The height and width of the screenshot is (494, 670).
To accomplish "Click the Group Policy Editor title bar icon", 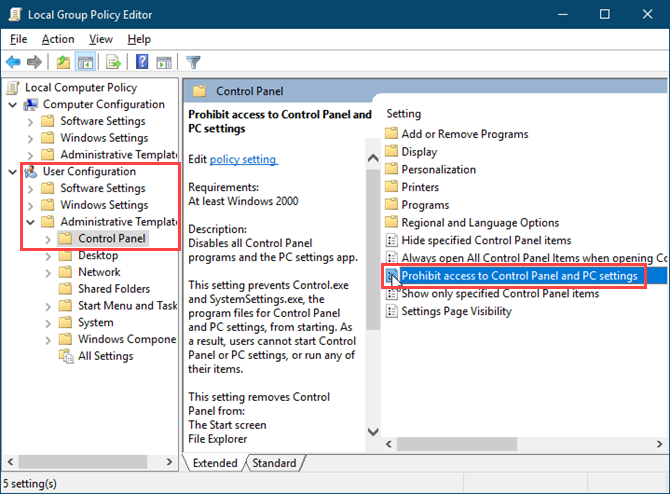I will [x=15, y=15].
